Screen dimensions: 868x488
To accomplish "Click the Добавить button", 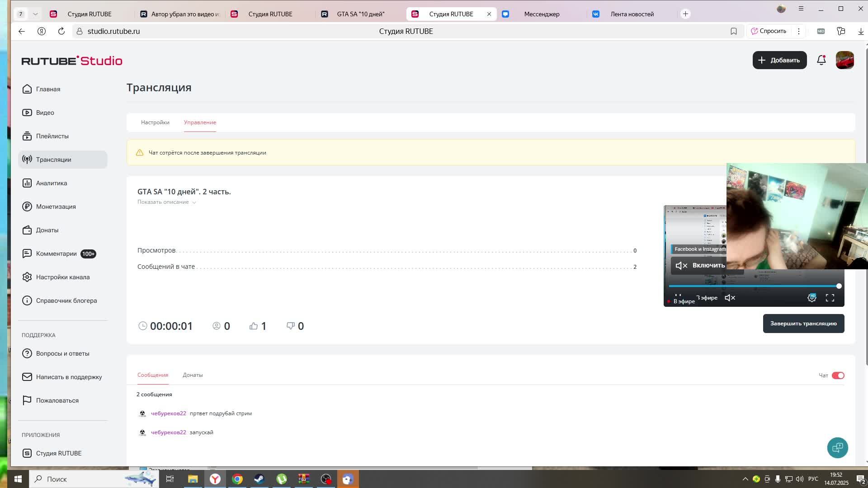I will point(779,60).
